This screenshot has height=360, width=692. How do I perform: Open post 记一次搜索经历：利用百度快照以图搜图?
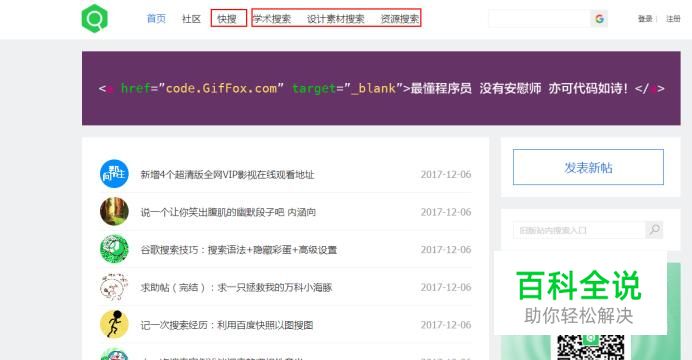click(x=227, y=325)
